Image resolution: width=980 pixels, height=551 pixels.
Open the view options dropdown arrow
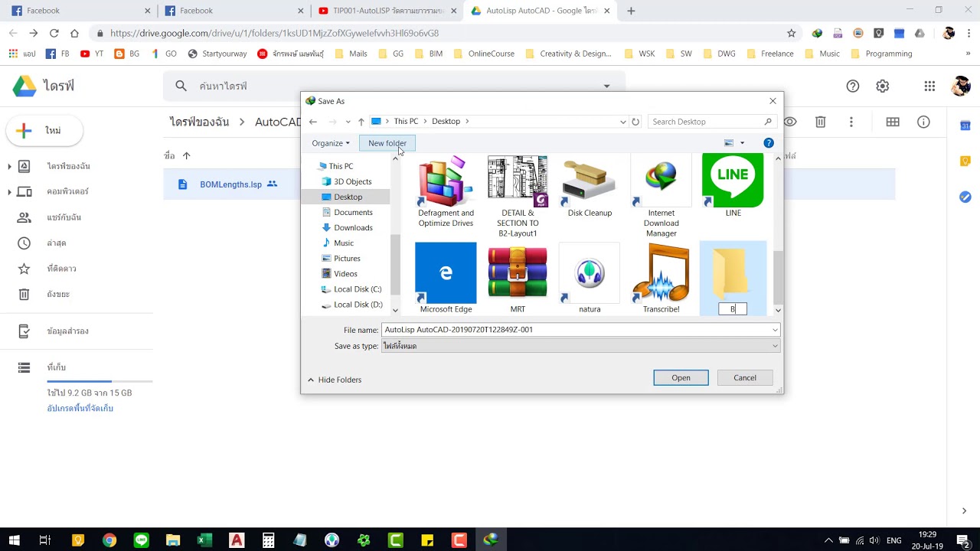coord(742,143)
